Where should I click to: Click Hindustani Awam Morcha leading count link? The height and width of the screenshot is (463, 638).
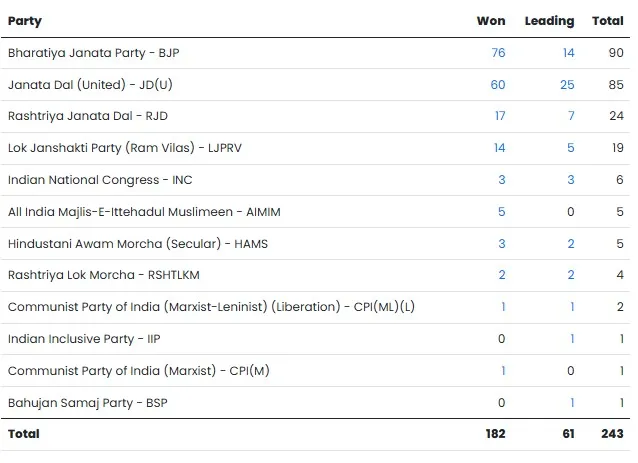tap(571, 244)
